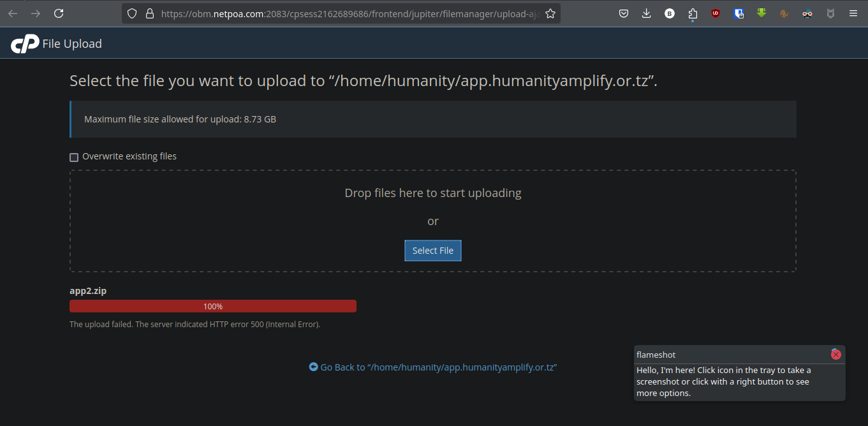
Task: Show site padlock security info
Action: pyautogui.click(x=150, y=13)
